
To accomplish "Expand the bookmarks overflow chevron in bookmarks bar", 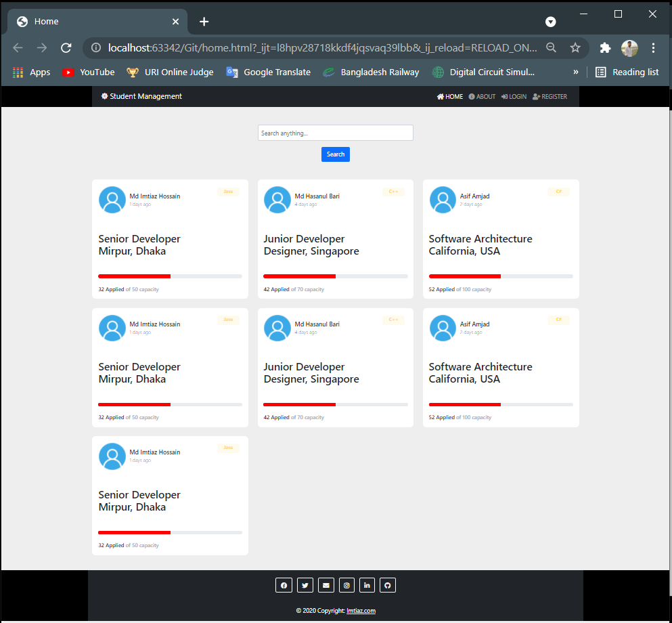I will coord(576,72).
